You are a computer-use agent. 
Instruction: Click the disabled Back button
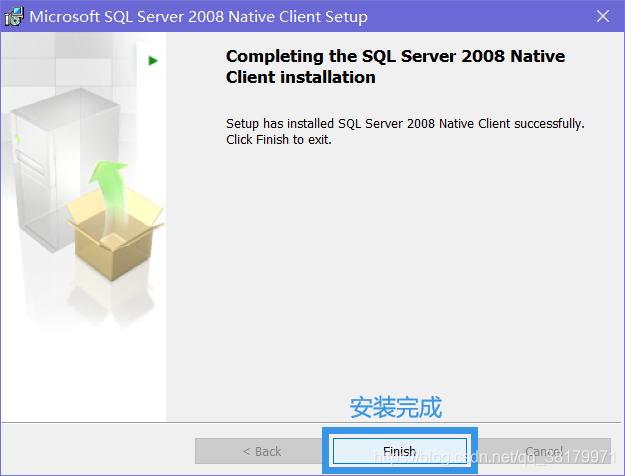click(261, 451)
